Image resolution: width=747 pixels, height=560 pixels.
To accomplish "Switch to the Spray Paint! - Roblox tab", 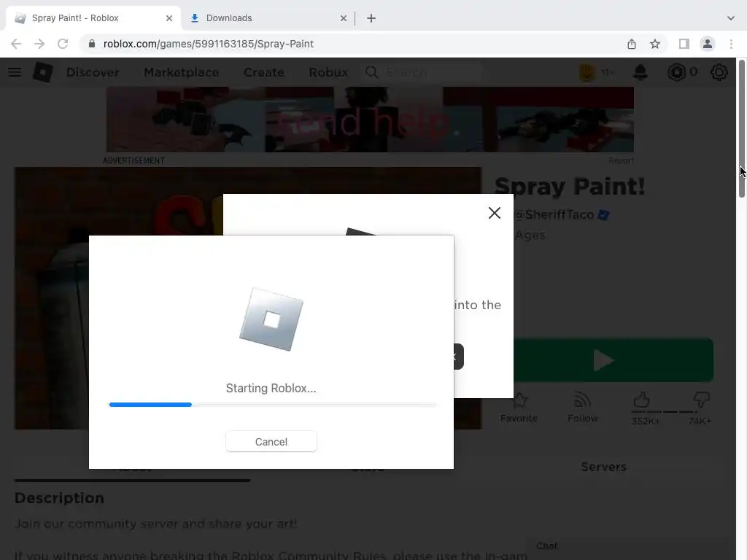I will tap(93, 18).
